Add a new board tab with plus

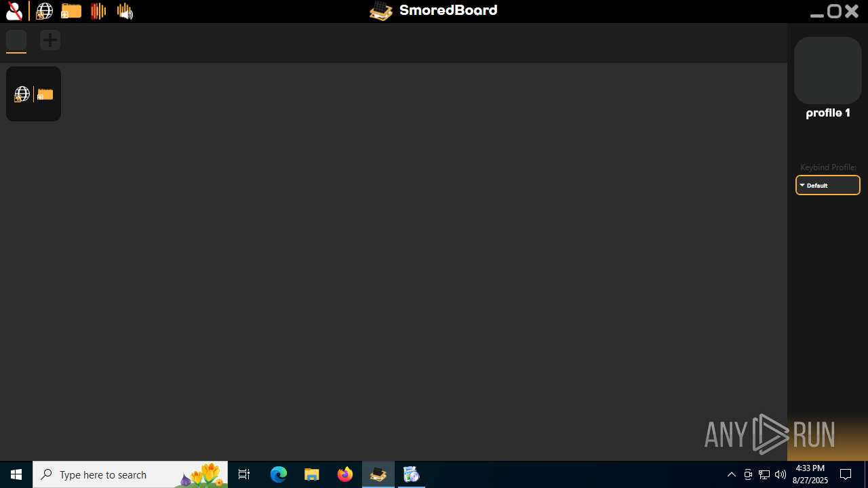(x=50, y=40)
